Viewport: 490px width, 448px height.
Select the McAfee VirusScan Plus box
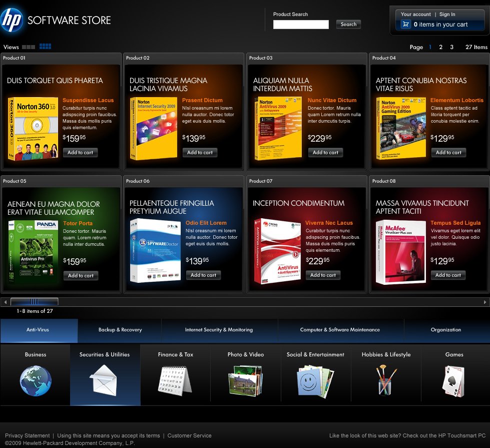click(x=401, y=252)
